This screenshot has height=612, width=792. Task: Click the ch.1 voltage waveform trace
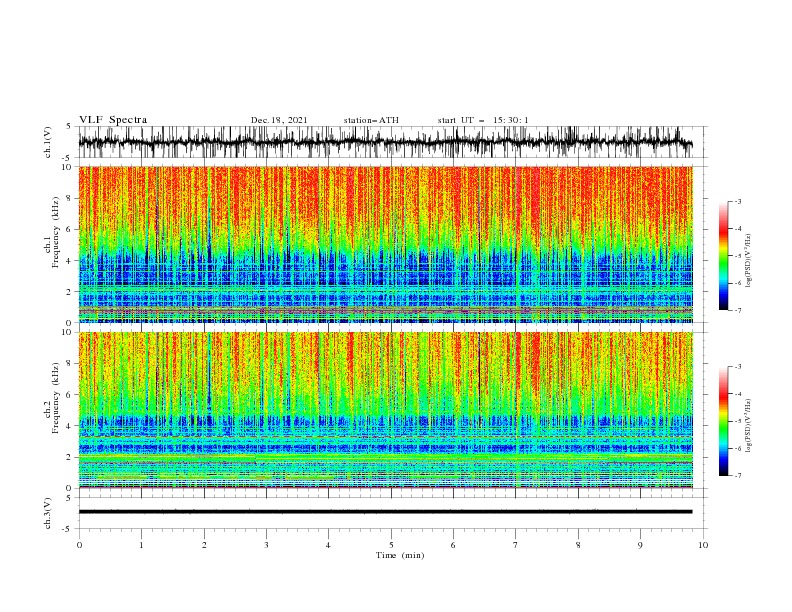[x=385, y=142]
